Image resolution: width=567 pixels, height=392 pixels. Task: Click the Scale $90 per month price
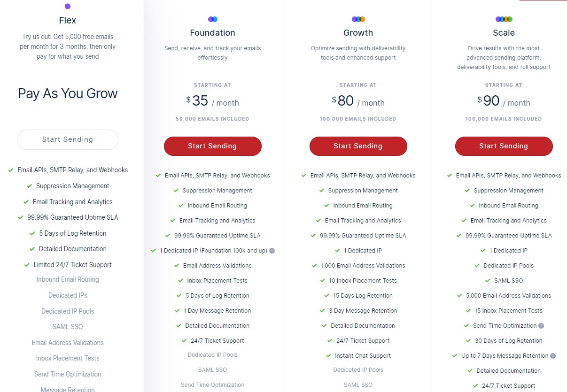point(504,101)
